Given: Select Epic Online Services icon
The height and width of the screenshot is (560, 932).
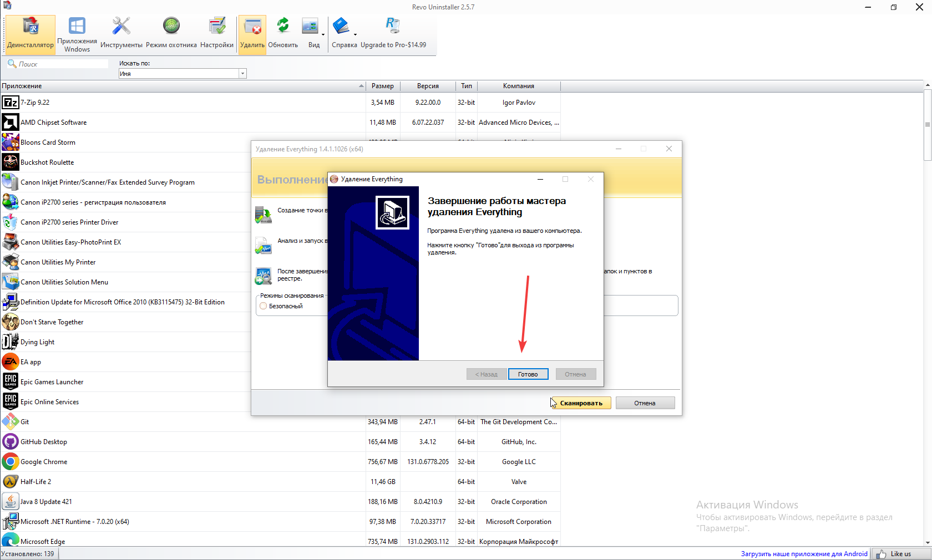Looking at the screenshot, I should click(11, 402).
